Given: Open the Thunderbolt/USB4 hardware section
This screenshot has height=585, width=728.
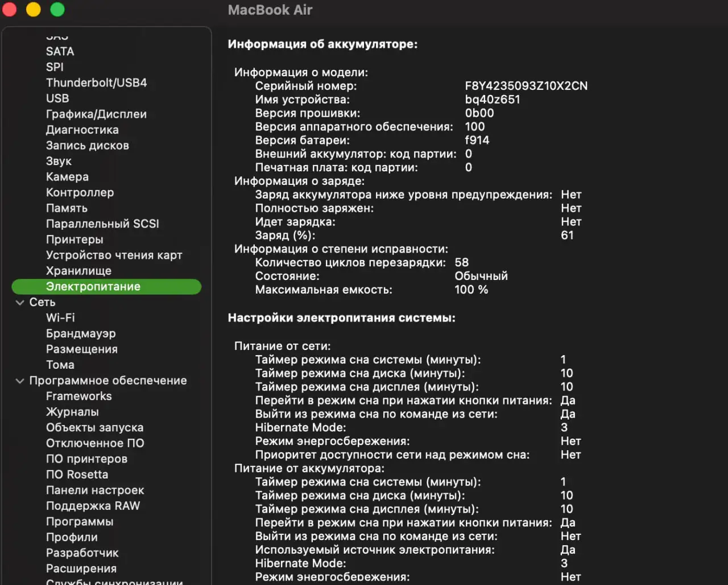Looking at the screenshot, I should (x=96, y=83).
